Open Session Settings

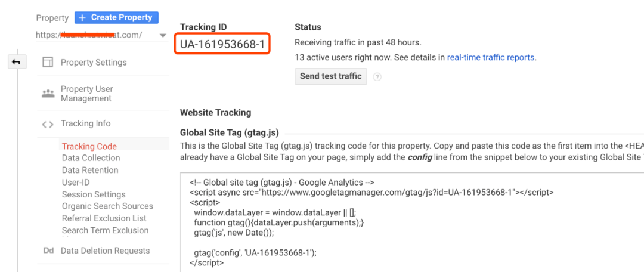pyautogui.click(x=94, y=194)
